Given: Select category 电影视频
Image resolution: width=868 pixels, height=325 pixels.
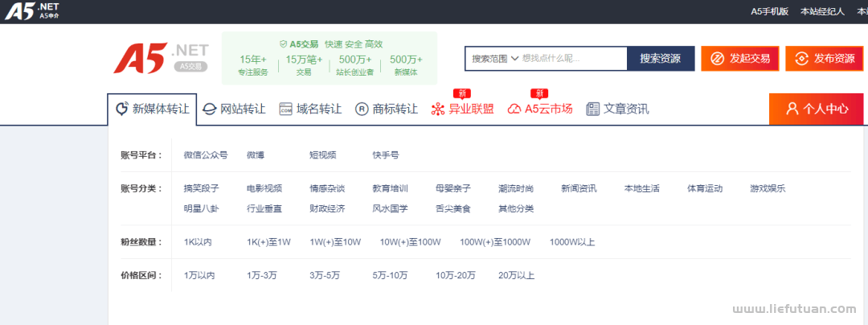Looking at the screenshot, I should coord(264,188).
